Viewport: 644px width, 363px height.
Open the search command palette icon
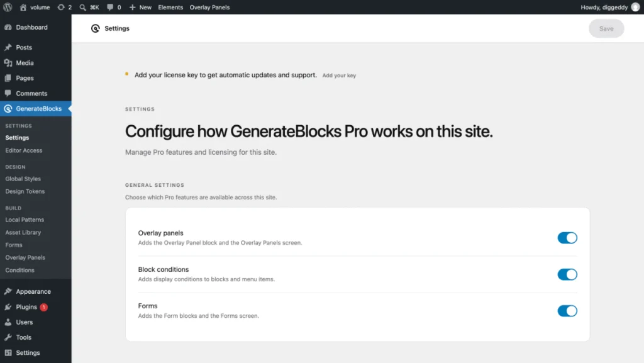point(82,7)
